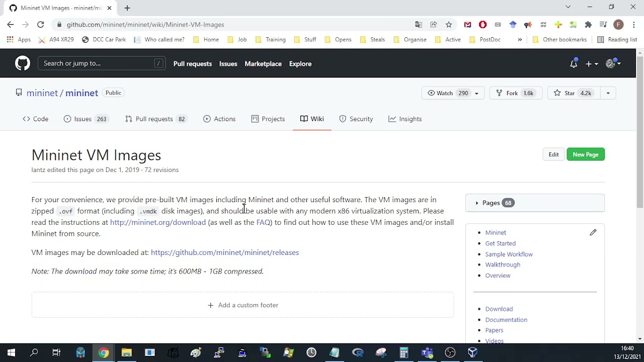
Task: Show more bookmarks chevron
Action: (520, 39)
